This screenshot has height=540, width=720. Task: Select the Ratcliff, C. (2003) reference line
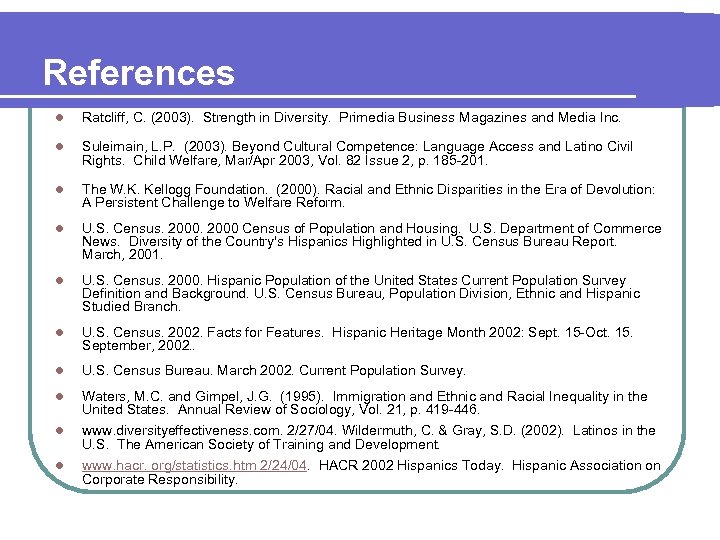click(351, 118)
